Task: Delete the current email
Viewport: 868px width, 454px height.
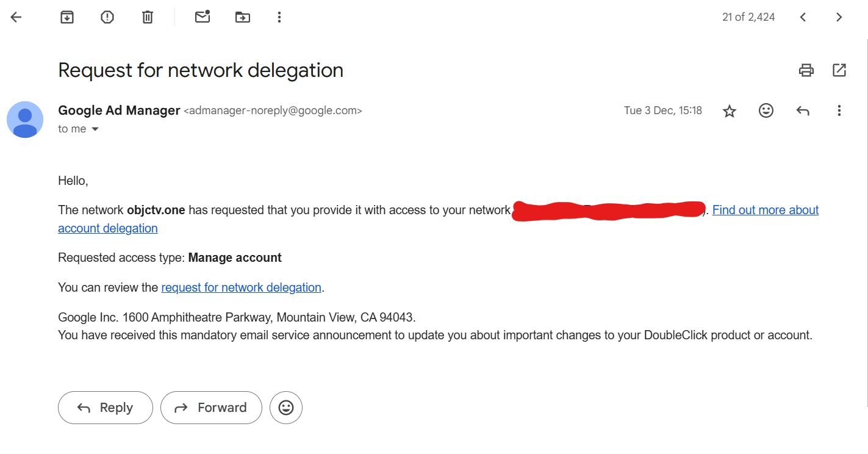Action: (x=147, y=17)
